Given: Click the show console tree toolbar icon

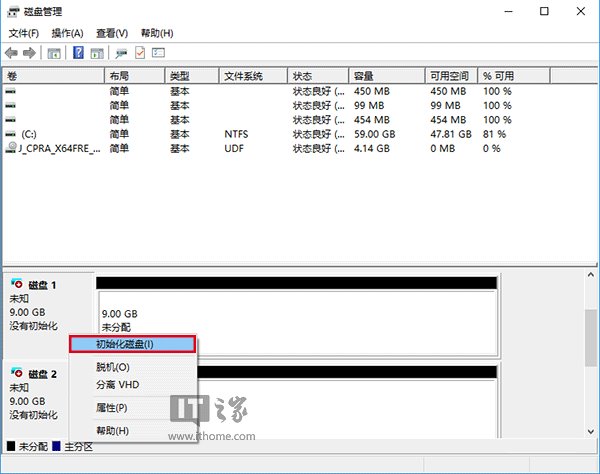Looking at the screenshot, I should pos(54,53).
